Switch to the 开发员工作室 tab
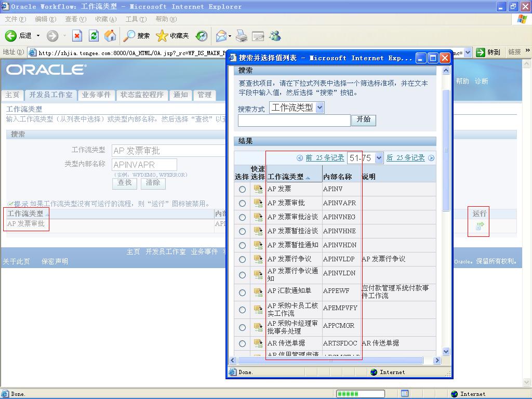Viewport: 532px width, 399px height. (50, 95)
